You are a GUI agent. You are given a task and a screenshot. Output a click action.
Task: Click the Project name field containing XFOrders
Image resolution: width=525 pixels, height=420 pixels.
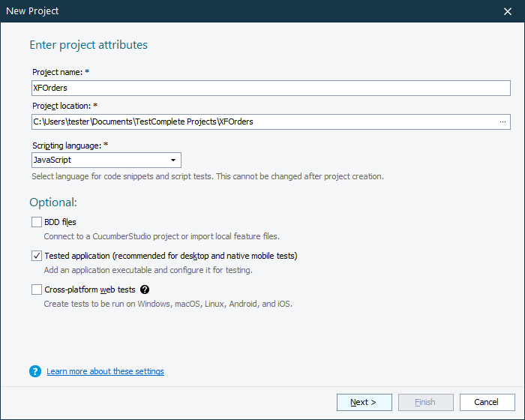pyautogui.click(x=270, y=88)
